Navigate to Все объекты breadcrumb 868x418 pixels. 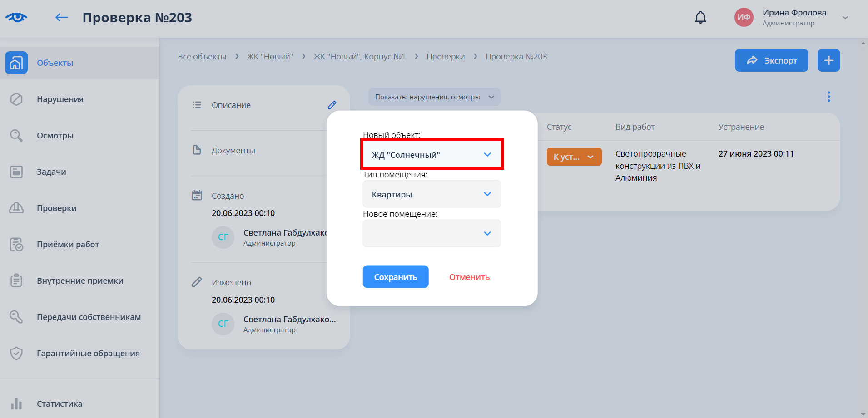pyautogui.click(x=202, y=57)
